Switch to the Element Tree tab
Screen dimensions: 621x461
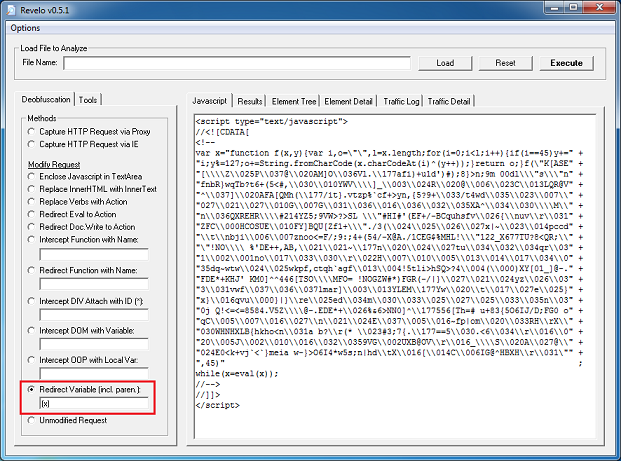click(294, 101)
